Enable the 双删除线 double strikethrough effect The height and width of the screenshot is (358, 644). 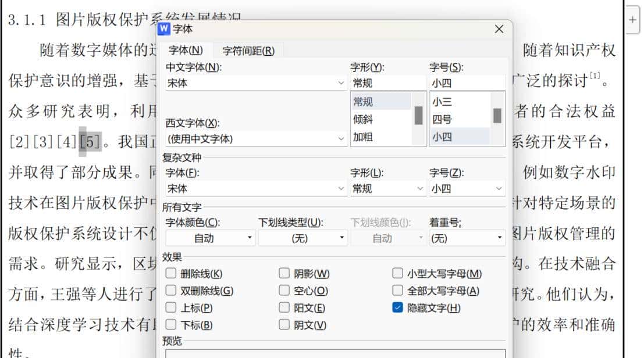(170, 291)
